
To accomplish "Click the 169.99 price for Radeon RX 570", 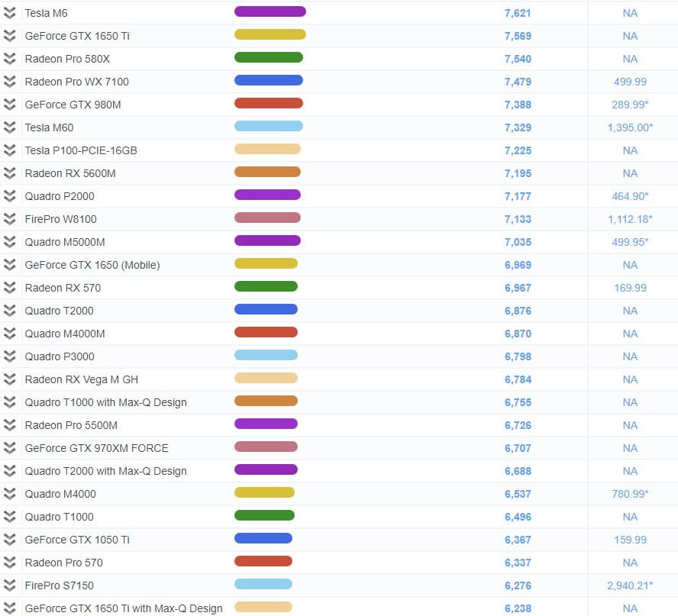I will (630, 289).
